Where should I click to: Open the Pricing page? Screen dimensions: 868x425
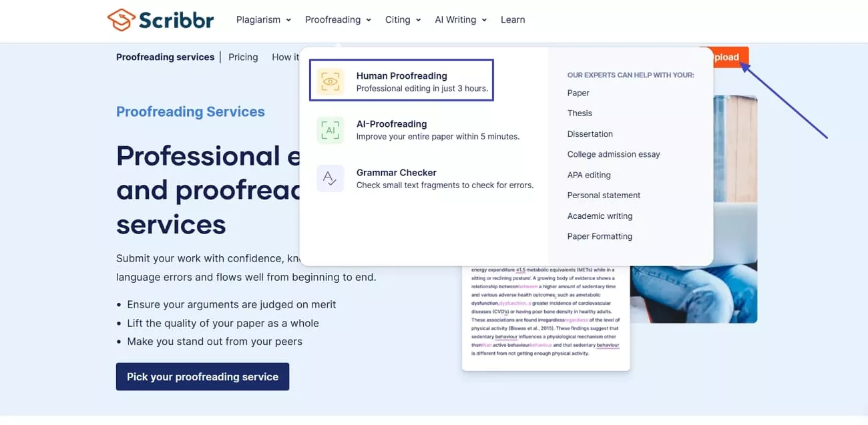(243, 57)
